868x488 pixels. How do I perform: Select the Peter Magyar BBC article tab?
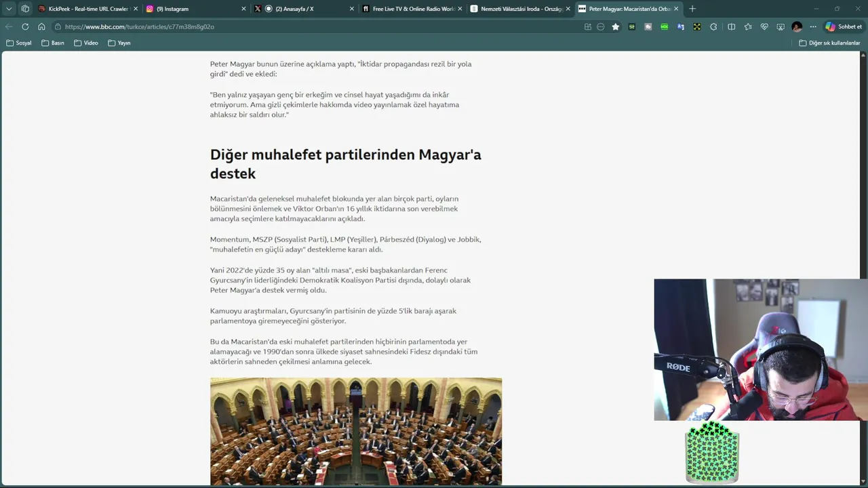coord(628,9)
